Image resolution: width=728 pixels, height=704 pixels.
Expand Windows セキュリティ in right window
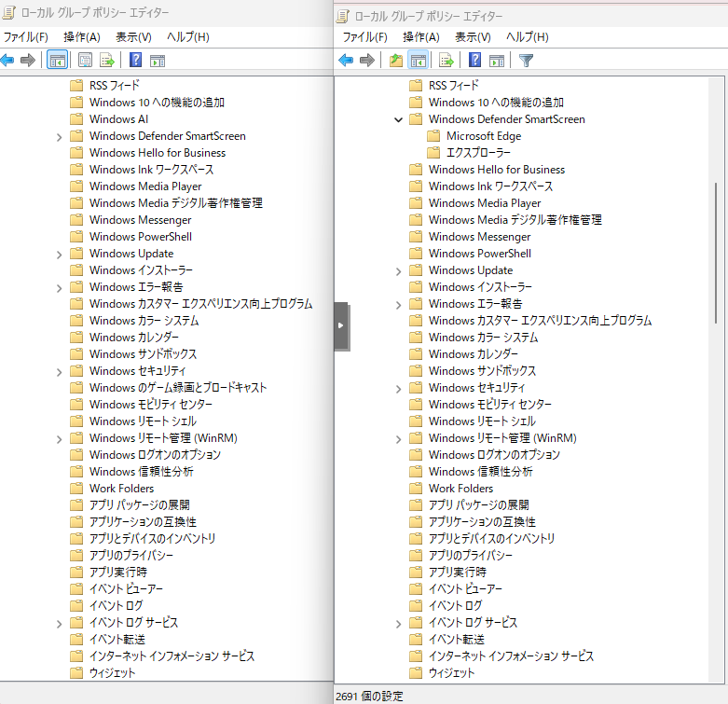pyautogui.click(x=398, y=389)
